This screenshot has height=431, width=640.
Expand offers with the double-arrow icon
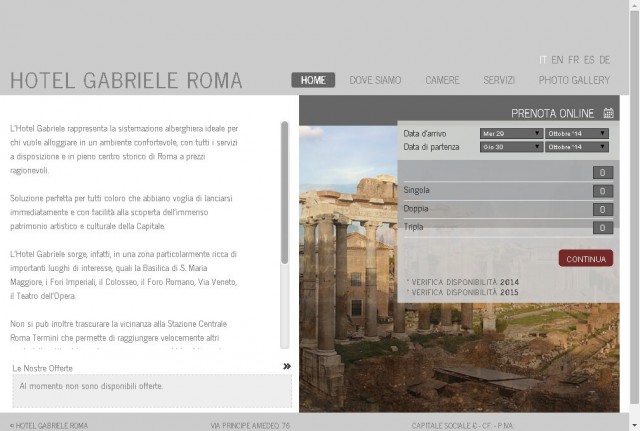point(287,367)
